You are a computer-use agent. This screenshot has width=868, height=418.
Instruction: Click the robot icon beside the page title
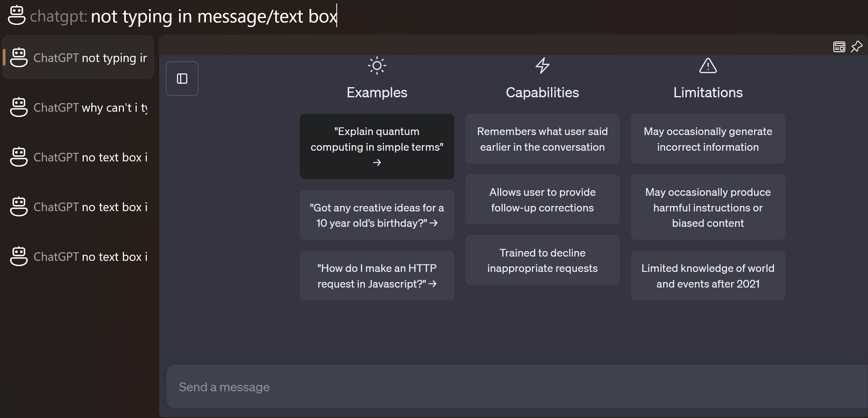(x=16, y=15)
